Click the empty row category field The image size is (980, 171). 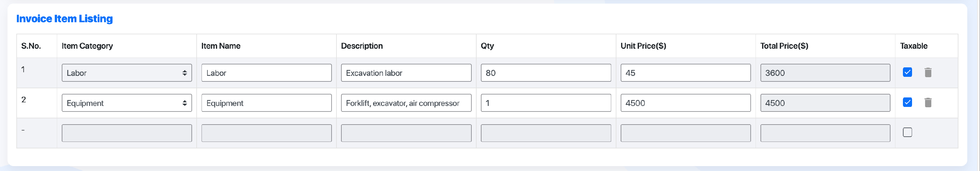point(127,133)
